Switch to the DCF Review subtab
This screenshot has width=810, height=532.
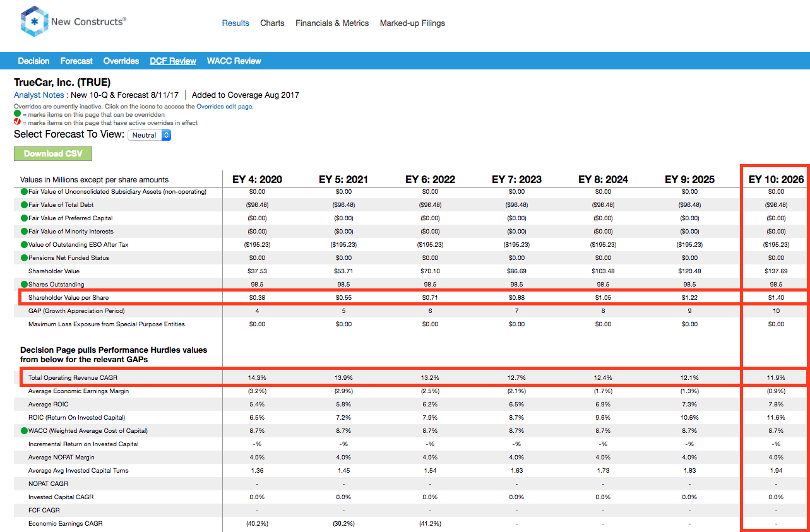[173, 61]
